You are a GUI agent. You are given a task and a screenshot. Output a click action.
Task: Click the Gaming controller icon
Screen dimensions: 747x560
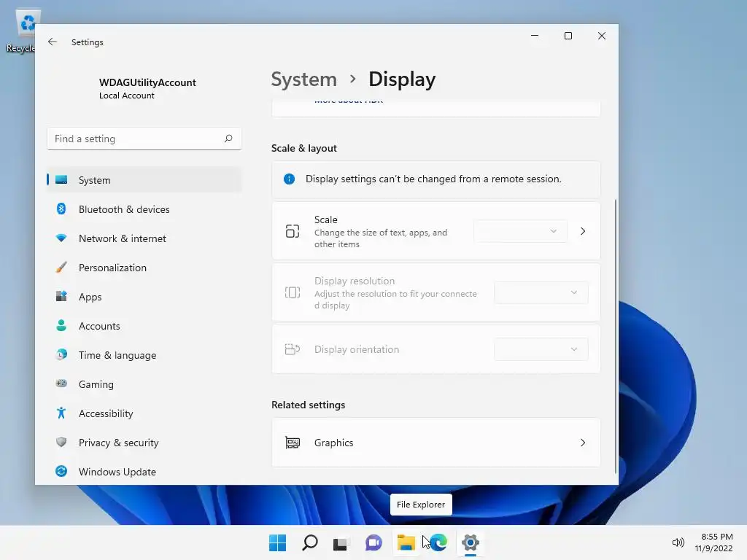pyautogui.click(x=61, y=384)
